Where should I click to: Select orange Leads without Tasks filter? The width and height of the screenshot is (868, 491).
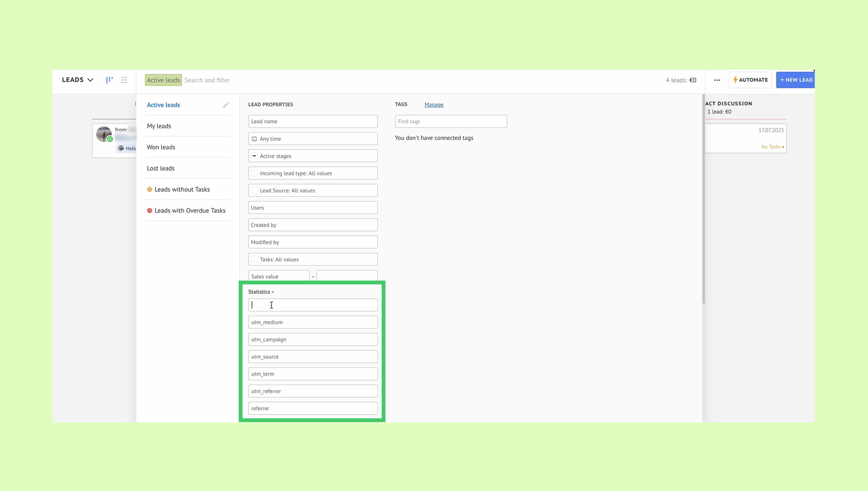point(182,189)
